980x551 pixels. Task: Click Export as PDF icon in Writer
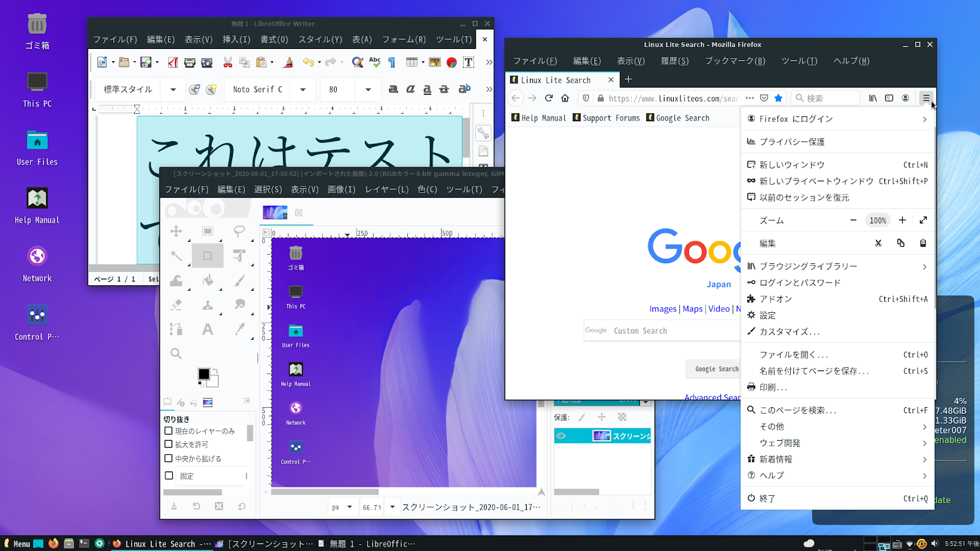(173, 62)
